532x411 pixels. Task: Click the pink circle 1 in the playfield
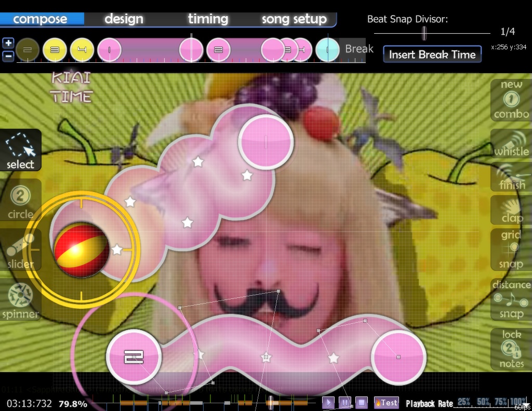(x=266, y=142)
